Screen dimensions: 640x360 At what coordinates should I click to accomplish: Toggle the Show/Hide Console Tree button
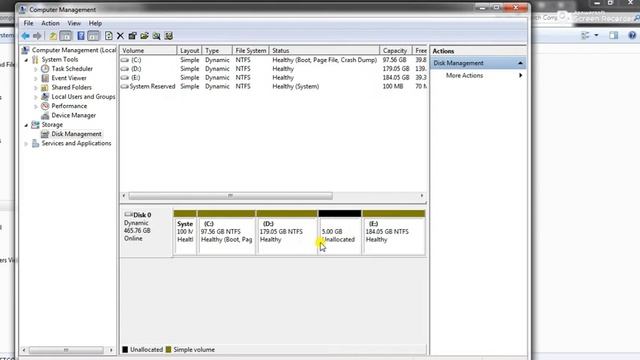pos(65,36)
